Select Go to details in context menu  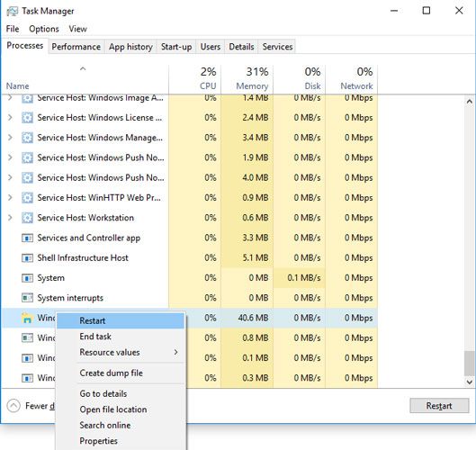(x=121, y=393)
